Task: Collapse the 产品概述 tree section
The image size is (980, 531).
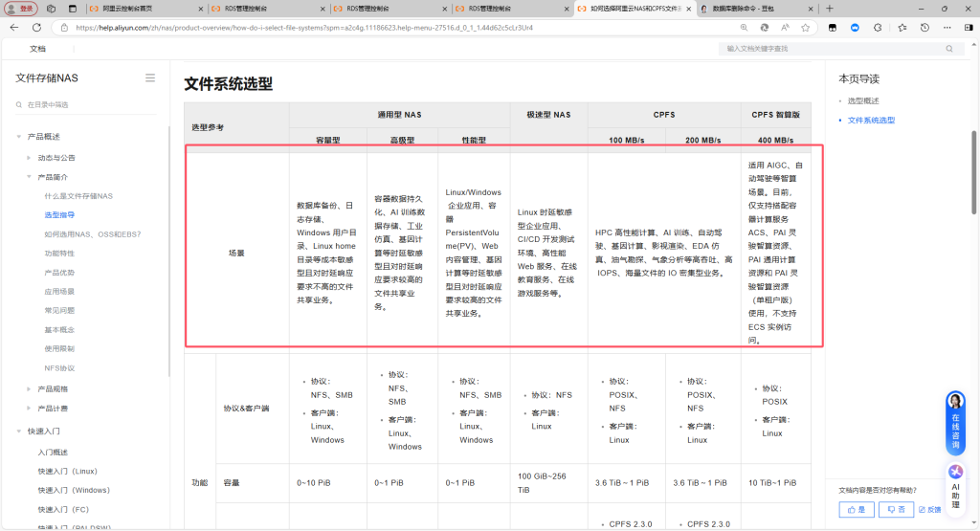Action: coord(18,137)
